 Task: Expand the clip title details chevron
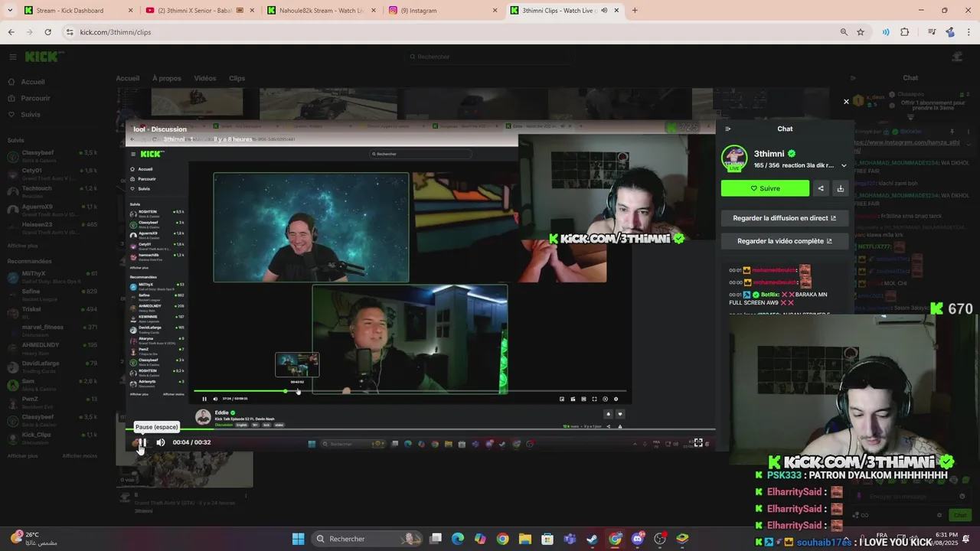(x=844, y=165)
